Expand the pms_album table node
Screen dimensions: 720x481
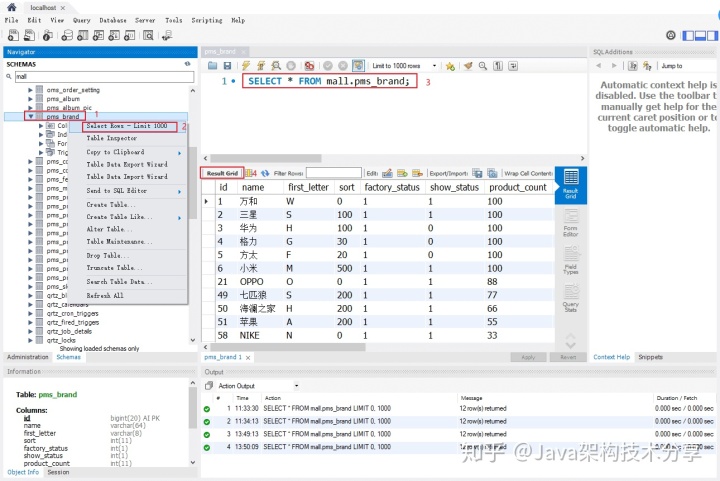pyautogui.click(x=31, y=99)
